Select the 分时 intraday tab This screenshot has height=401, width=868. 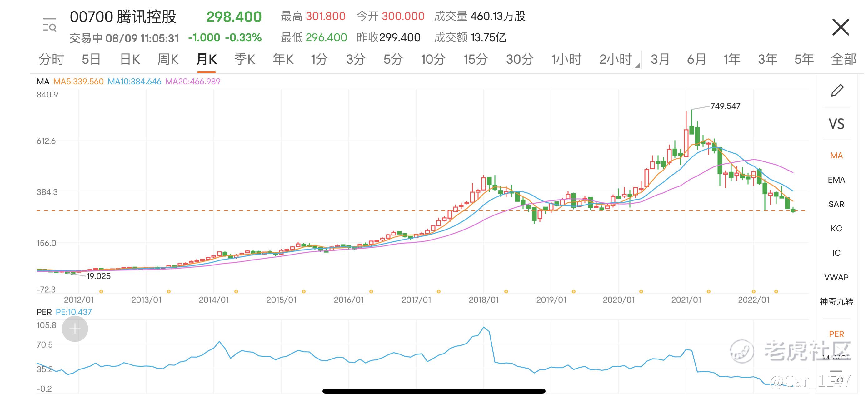[51, 60]
